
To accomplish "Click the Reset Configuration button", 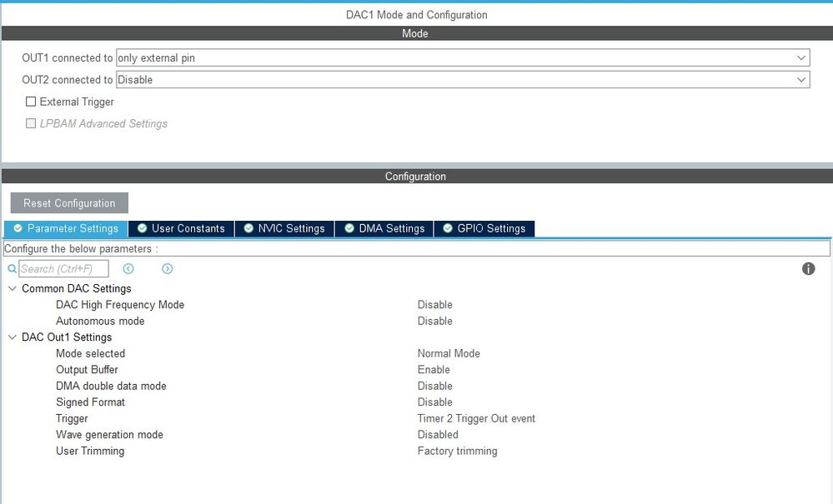I will click(68, 202).
